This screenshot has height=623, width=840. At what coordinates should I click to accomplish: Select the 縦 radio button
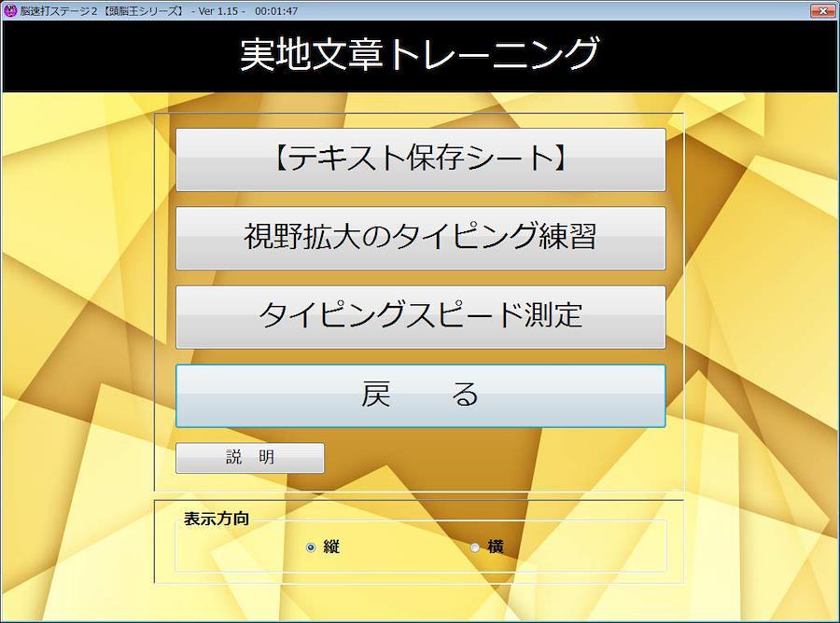coord(311,547)
